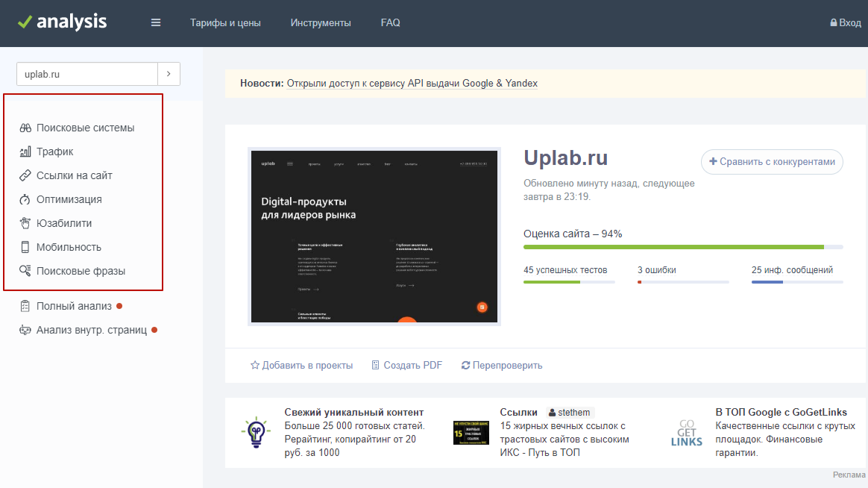This screenshot has height=488, width=868.
Task: Click the uplab.ru domain input field
Action: pos(87,74)
